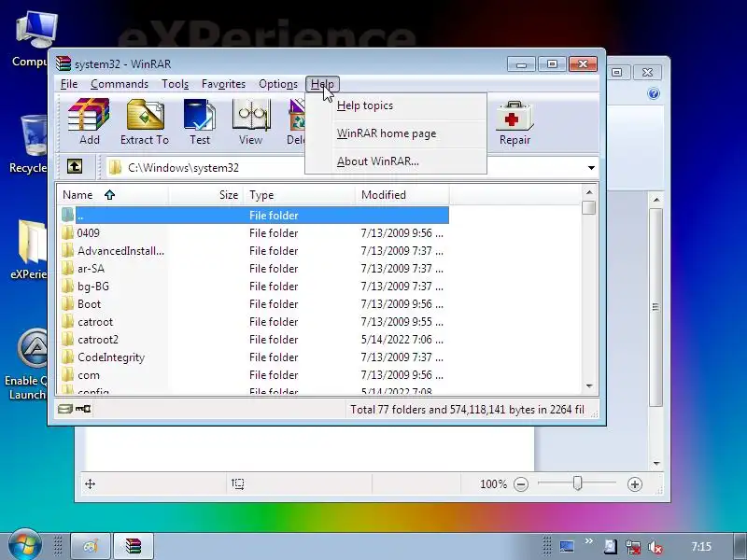Expand the address path dropdown arrow
Screen dimensions: 747x560
591,168
